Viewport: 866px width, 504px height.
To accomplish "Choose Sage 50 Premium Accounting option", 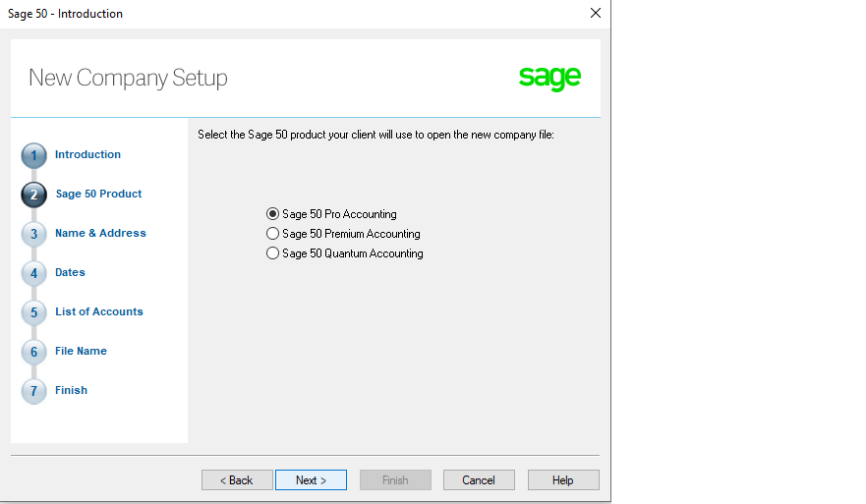I will click(x=272, y=234).
